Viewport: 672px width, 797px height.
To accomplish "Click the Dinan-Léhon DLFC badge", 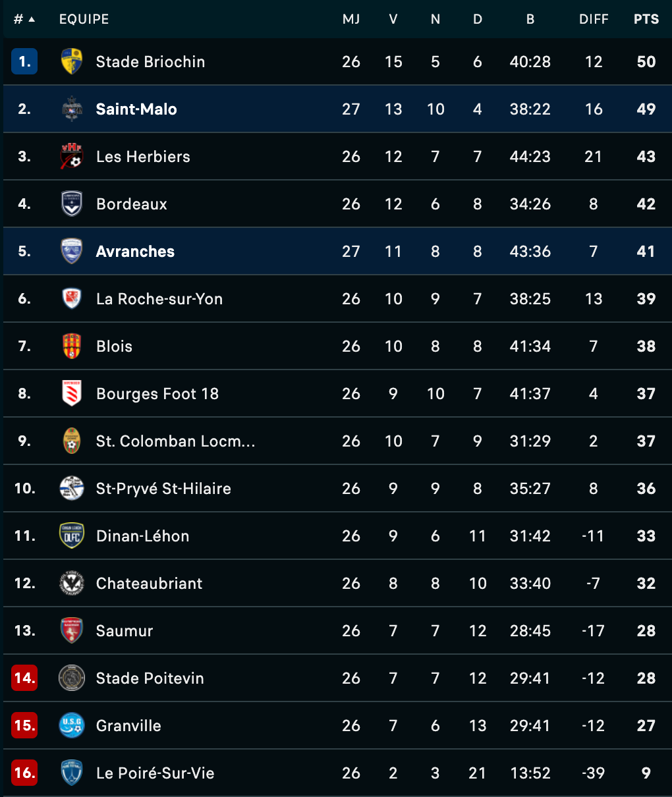I will (71, 536).
